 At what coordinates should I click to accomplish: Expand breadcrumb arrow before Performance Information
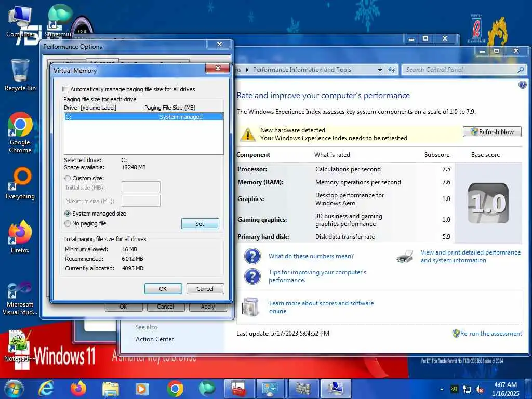[247, 70]
